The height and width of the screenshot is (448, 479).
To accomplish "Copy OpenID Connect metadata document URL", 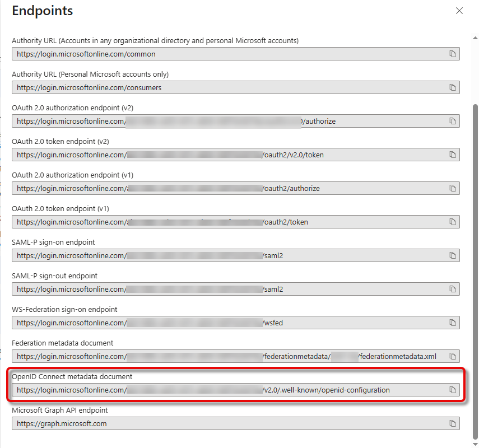I will 452,390.
